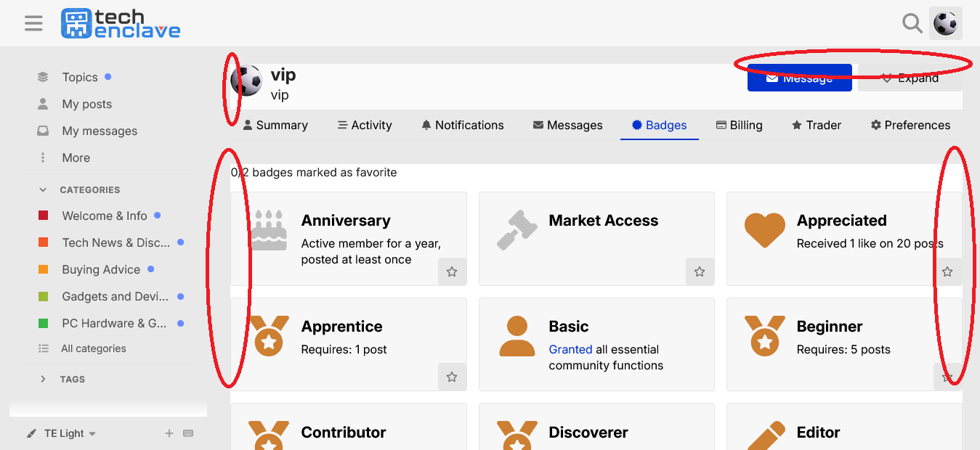
Task: Click the Market Access gavel icon
Action: click(517, 230)
